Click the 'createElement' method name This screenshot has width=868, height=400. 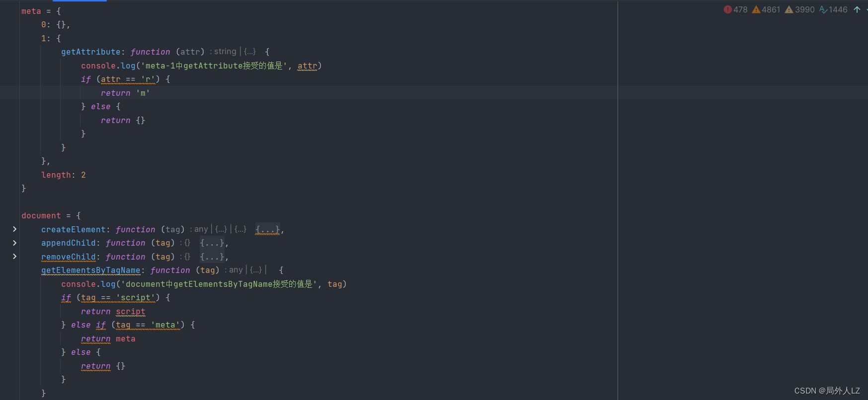(74, 229)
